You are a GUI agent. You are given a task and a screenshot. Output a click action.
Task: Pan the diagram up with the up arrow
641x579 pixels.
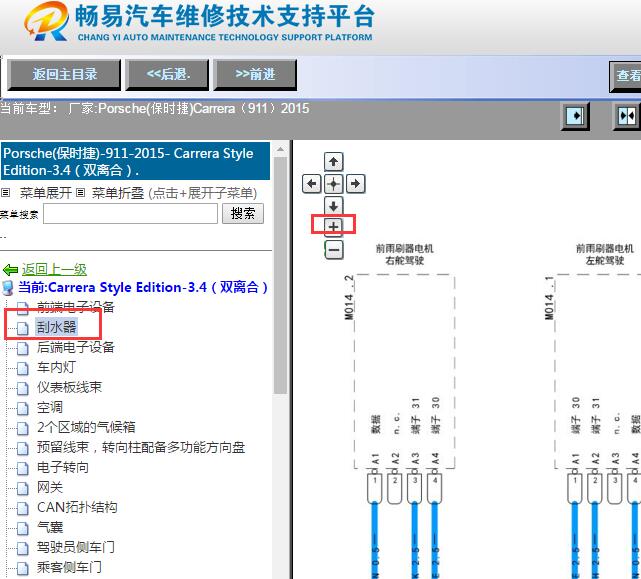tap(333, 162)
